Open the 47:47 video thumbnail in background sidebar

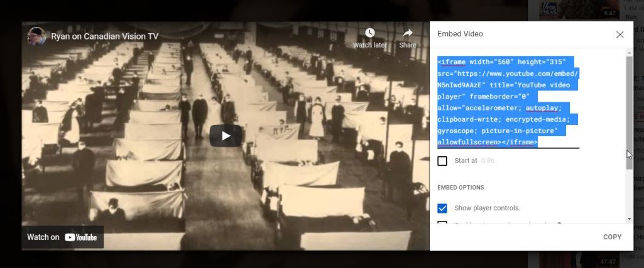[579, 259]
